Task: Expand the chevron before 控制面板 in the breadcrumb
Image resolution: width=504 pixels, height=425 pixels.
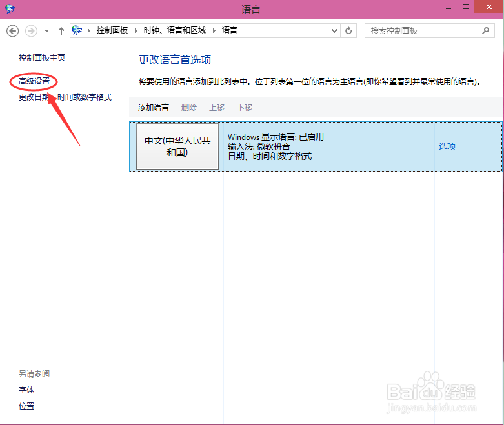Action: pos(88,30)
